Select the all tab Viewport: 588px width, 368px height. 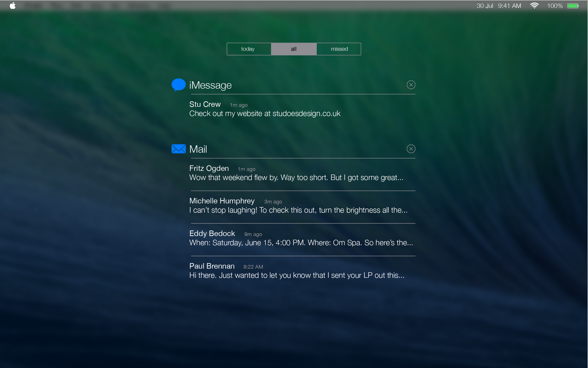pos(294,49)
